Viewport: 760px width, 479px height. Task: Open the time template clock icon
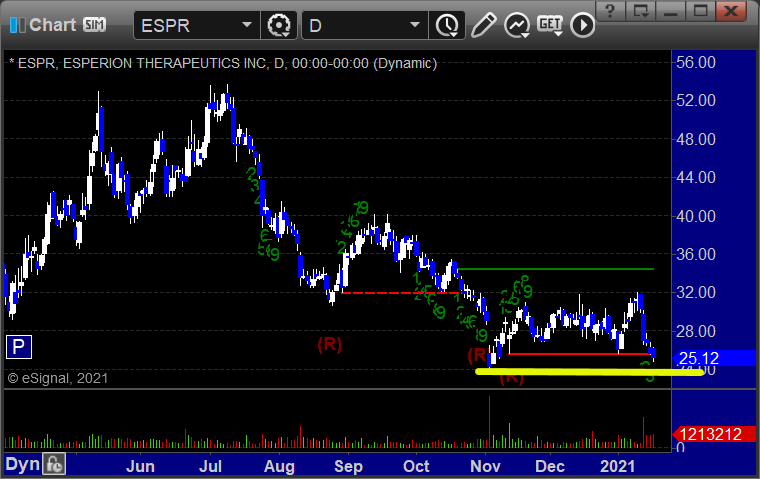pyautogui.click(x=446, y=25)
